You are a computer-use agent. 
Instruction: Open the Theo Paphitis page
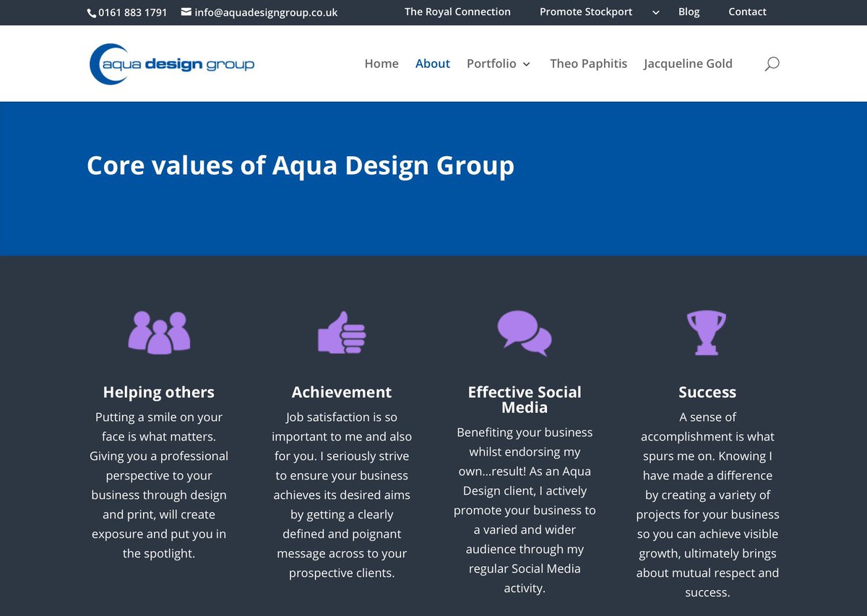coord(589,64)
